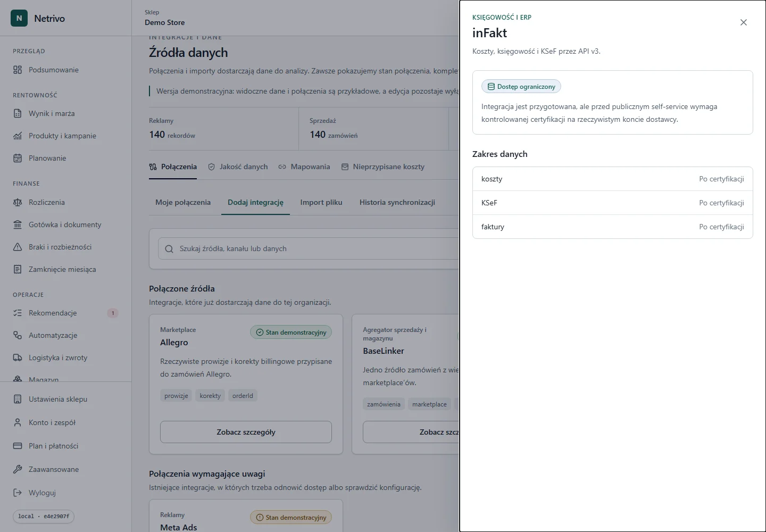Open BaseLinker details button

point(411,432)
